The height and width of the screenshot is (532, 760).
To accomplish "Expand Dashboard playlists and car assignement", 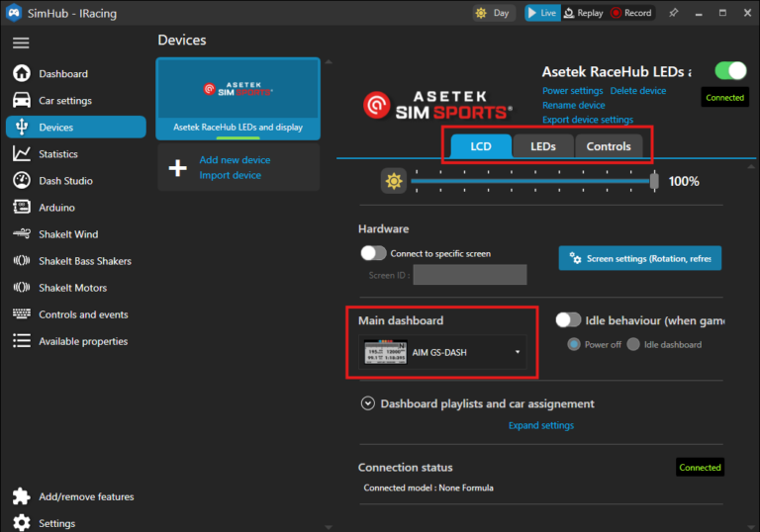I will [368, 403].
